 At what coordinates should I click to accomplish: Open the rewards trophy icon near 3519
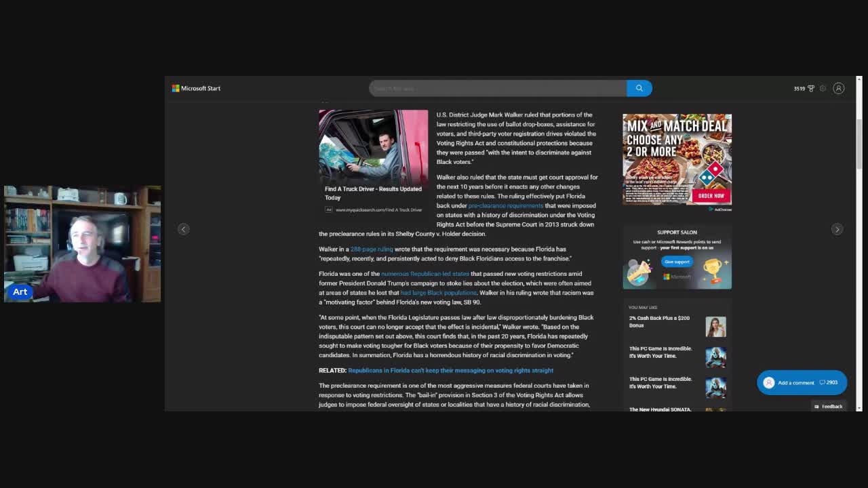point(810,88)
